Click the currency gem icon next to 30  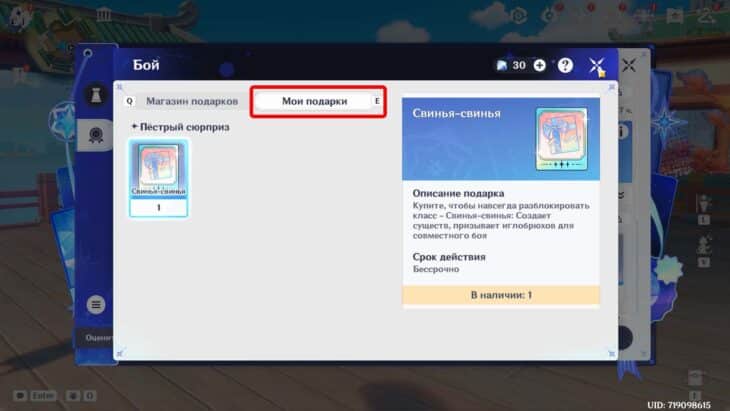(x=501, y=66)
